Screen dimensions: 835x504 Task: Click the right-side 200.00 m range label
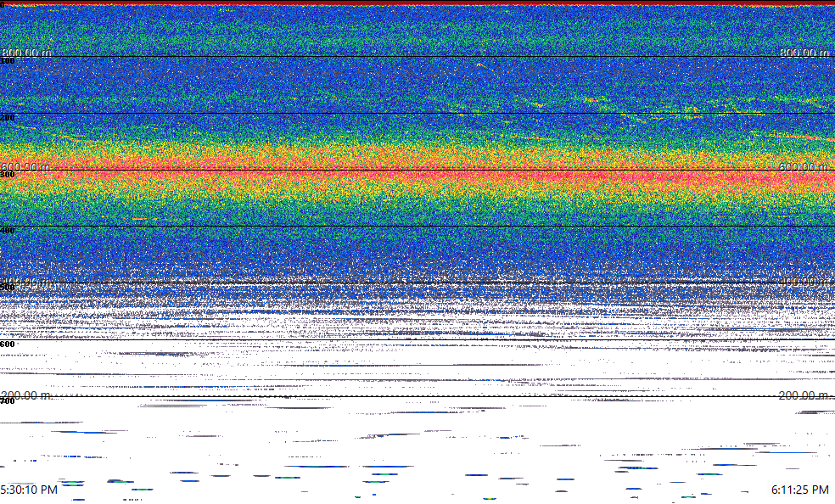[804, 395]
